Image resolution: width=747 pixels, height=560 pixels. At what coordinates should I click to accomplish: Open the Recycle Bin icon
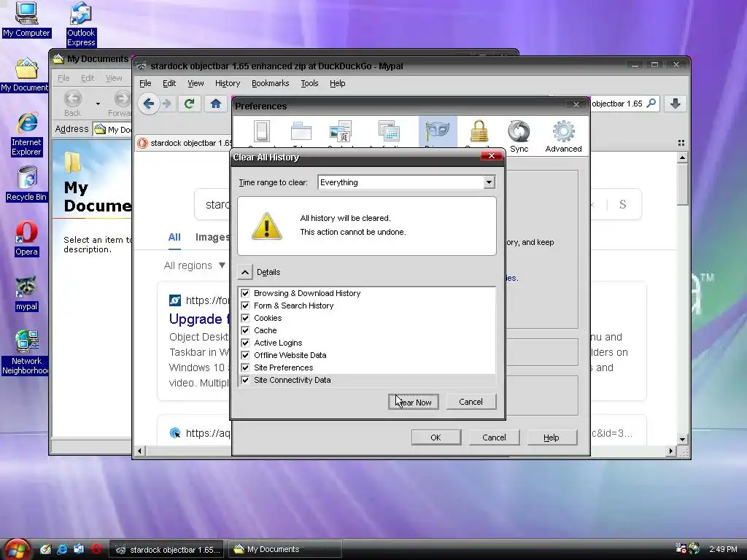coord(27,184)
